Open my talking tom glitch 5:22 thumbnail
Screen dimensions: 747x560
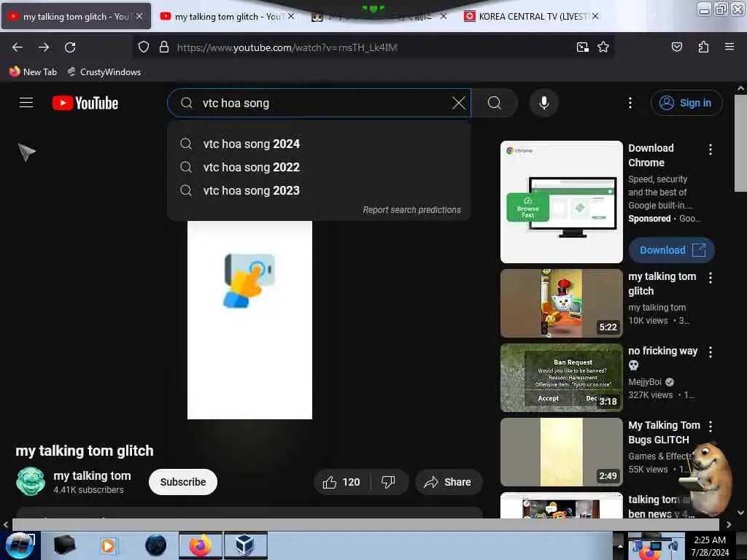point(561,303)
